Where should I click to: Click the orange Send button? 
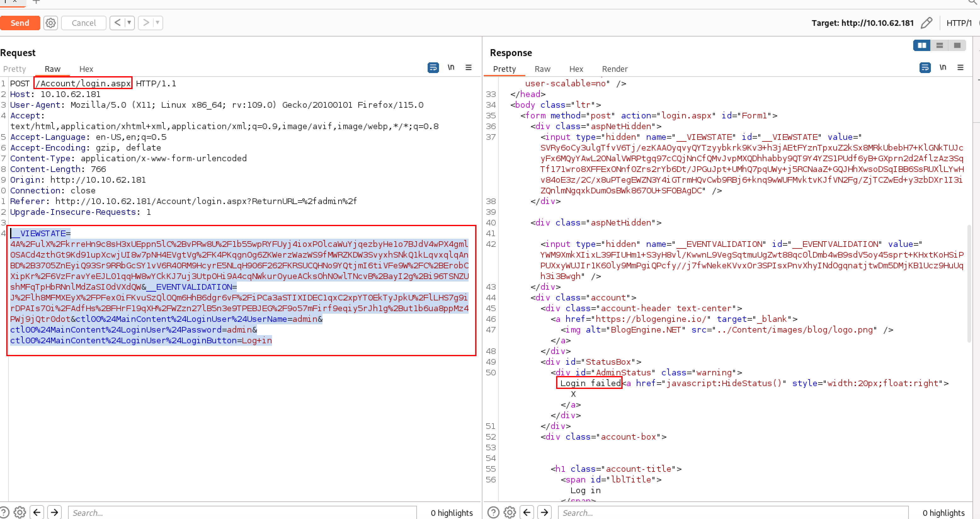point(20,23)
